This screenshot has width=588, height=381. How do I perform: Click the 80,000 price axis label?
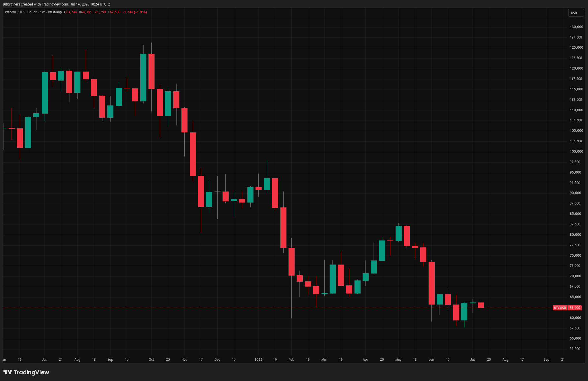tap(575, 235)
